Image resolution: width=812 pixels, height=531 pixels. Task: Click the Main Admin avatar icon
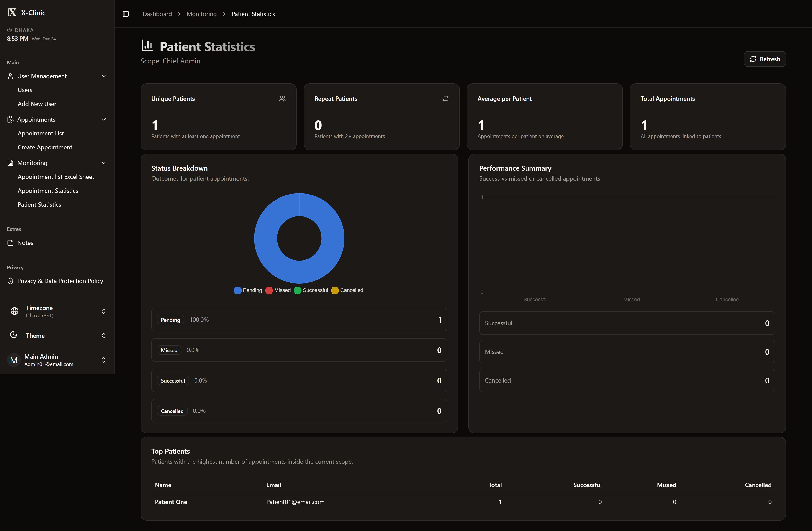(x=14, y=360)
